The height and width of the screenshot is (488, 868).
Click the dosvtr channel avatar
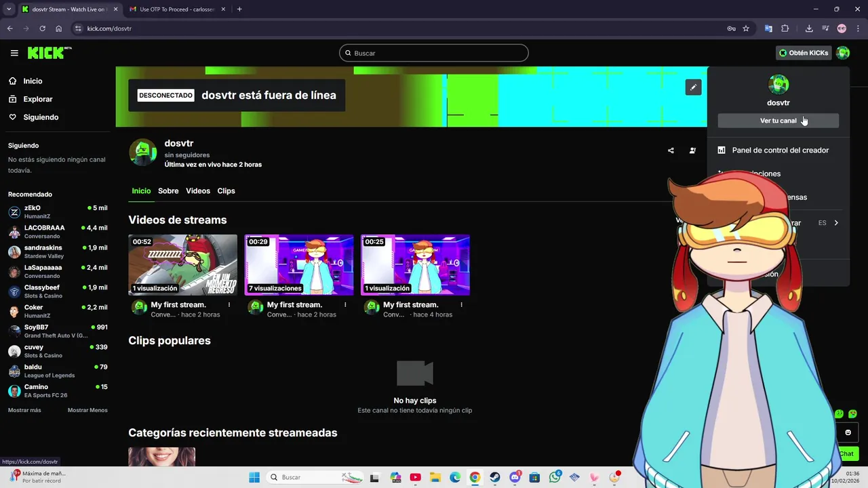[x=143, y=152]
